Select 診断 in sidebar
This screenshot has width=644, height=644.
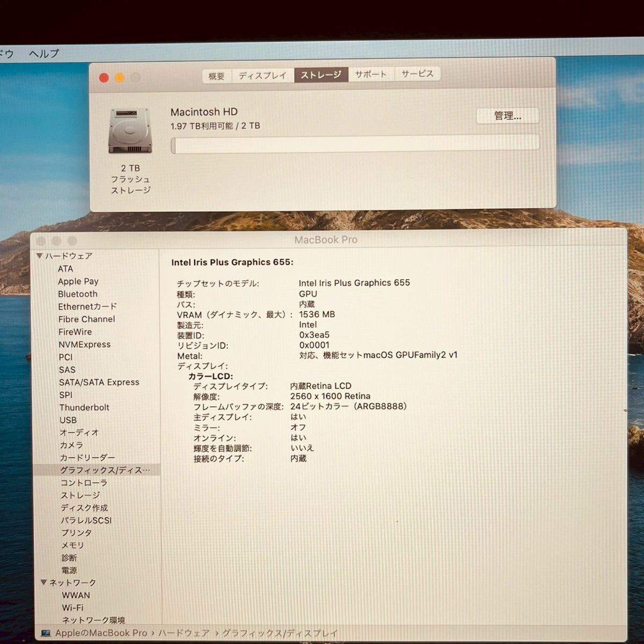(x=69, y=558)
